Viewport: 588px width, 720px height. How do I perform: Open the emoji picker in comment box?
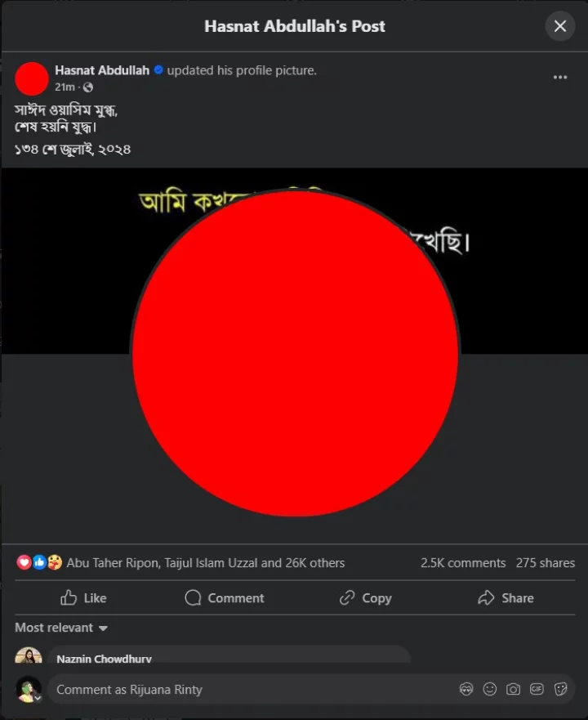pyautogui.click(x=490, y=689)
